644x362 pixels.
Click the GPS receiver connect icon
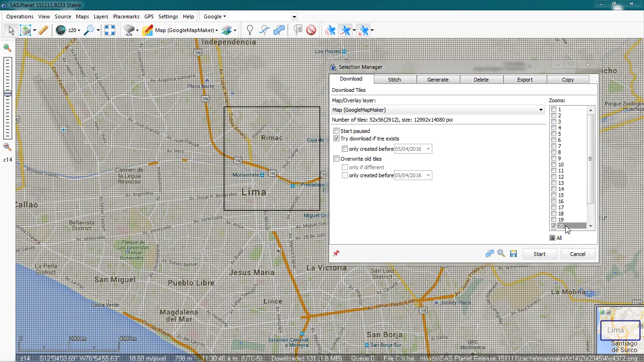tap(331, 30)
